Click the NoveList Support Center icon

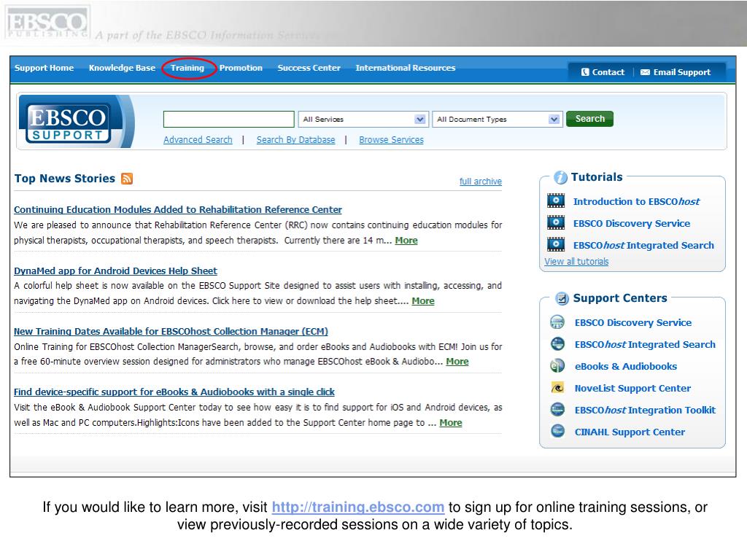click(x=557, y=388)
